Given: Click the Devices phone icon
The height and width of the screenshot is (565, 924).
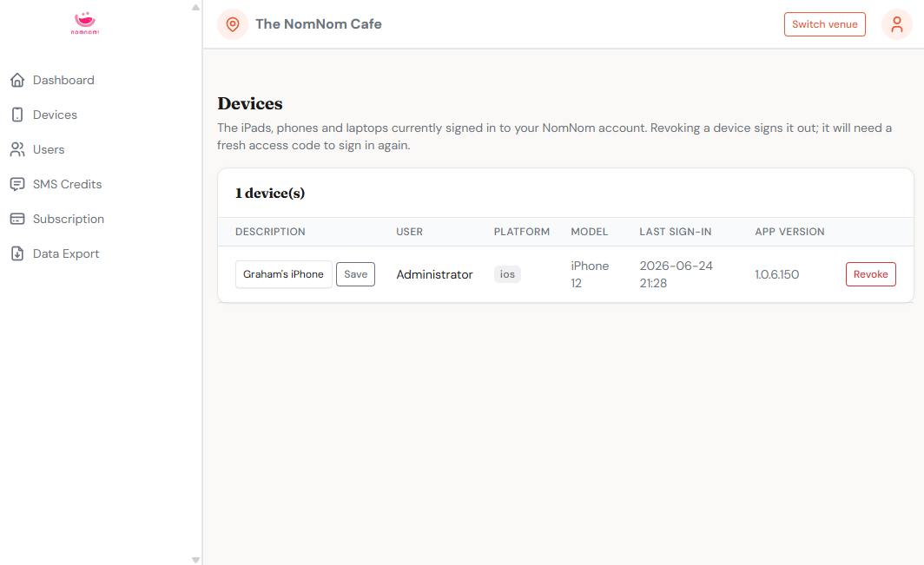Looking at the screenshot, I should tap(17, 115).
